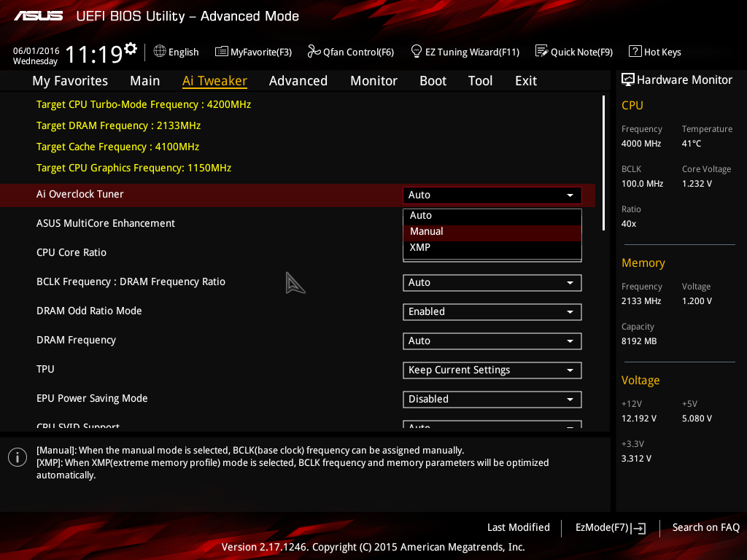Switch to the Boot tab
747x560 pixels.
(433, 81)
